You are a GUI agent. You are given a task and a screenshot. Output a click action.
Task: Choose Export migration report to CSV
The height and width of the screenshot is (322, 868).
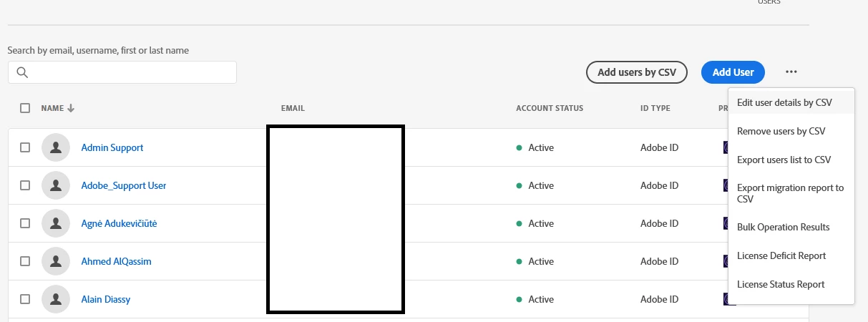pos(791,193)
